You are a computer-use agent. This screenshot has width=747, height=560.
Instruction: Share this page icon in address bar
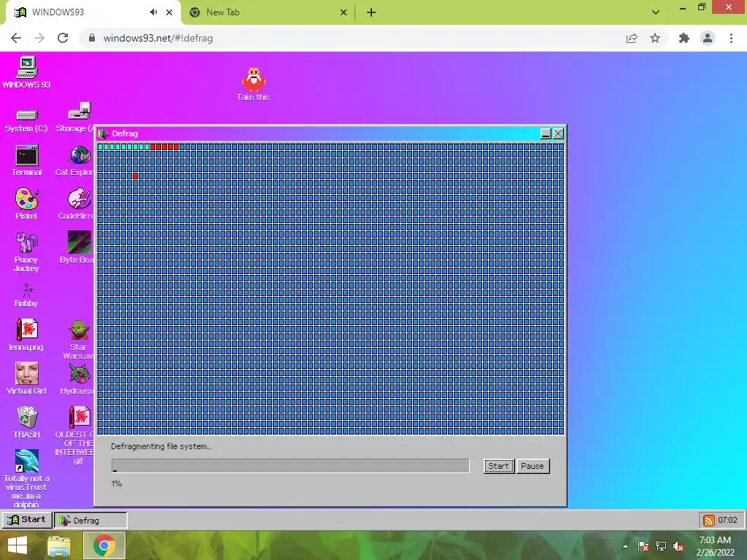click(x=632, y=38)
